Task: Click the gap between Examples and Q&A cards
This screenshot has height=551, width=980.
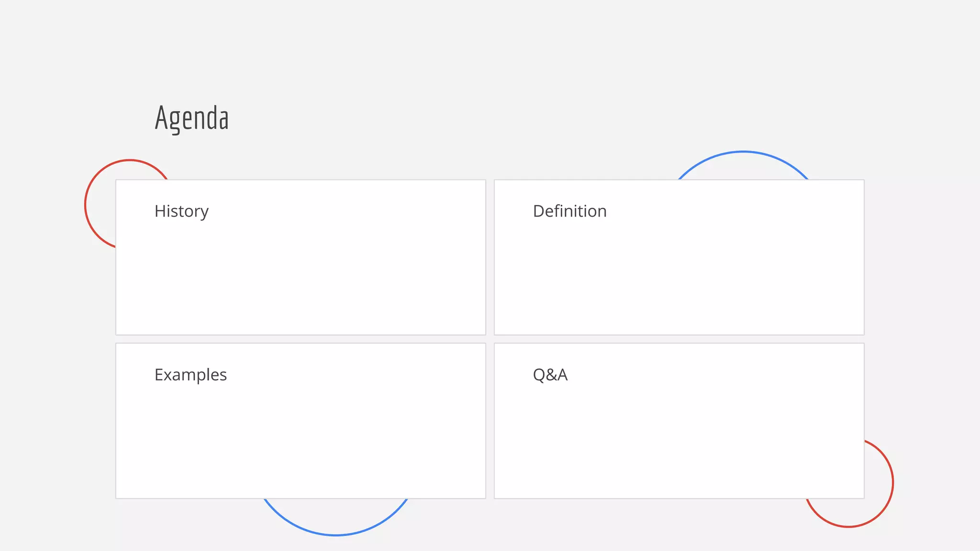Action: point(490,421)
